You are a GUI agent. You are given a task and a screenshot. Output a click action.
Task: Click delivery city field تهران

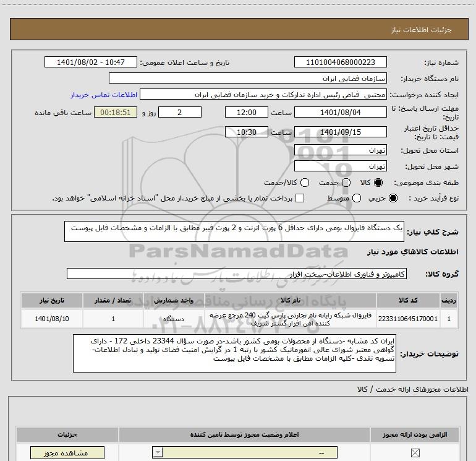(340, 166)
